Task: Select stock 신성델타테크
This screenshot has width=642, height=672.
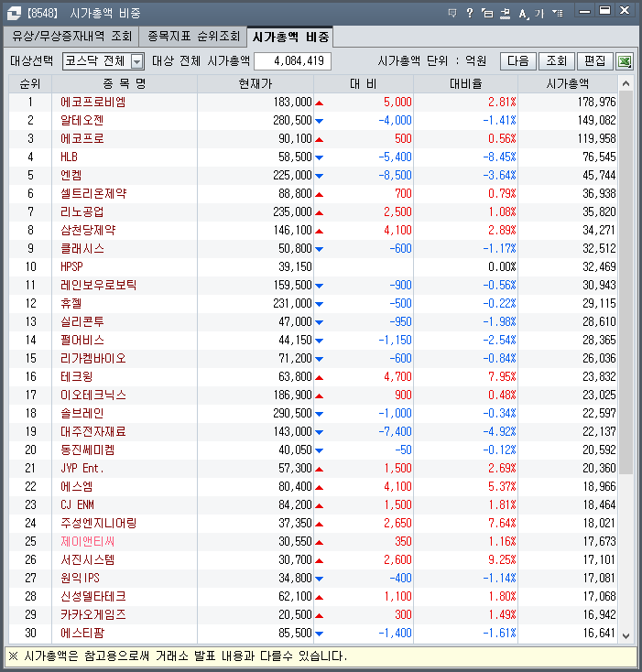Action: [93, 597]
